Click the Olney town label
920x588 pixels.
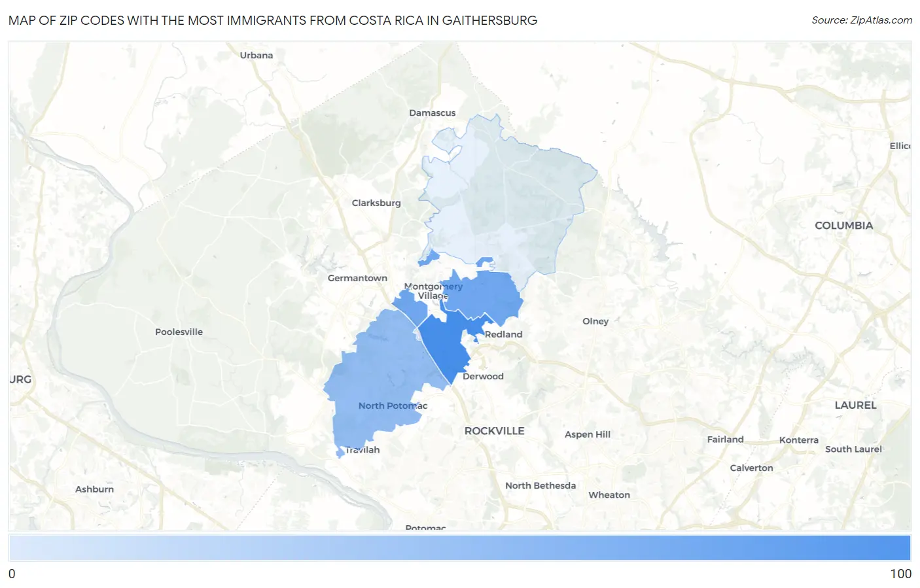pos(595,321)
